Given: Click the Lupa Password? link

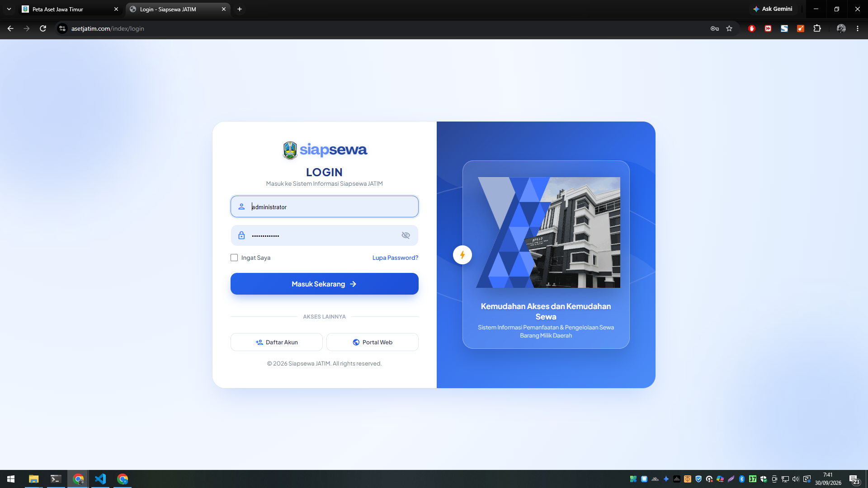Looking at the screenshot, I should [395, 258].
